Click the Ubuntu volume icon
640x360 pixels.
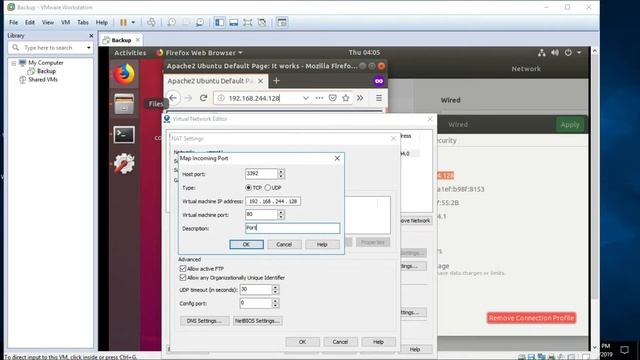click(555, 53)
